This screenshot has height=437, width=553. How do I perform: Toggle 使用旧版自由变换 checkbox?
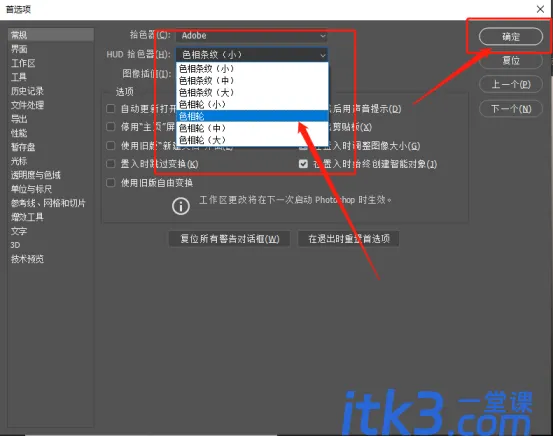pyautogui.click(x=111, y=183)
